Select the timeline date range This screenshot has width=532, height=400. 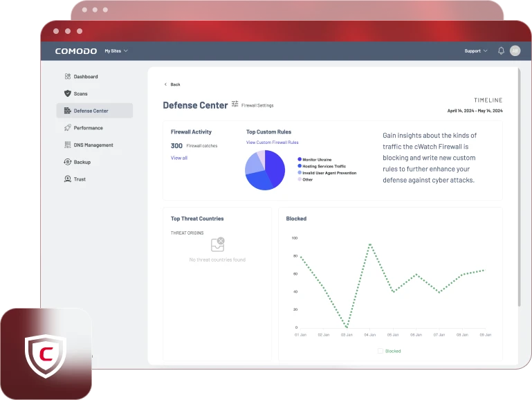click(x=475, y=111)
